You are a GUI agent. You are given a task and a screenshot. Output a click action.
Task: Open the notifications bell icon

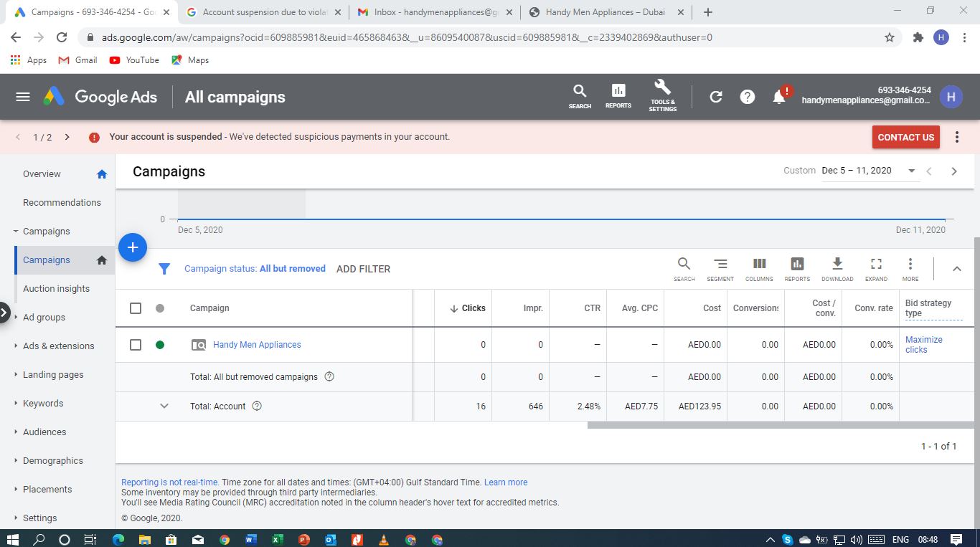(x=779, y=97)
